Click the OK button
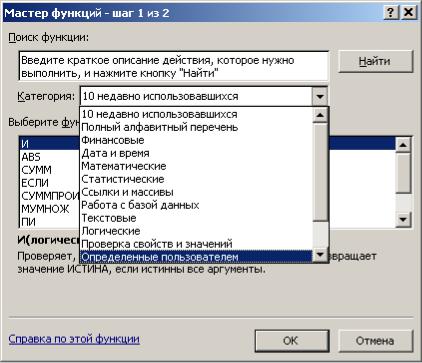The image size is (422, 363). (292, 340)
